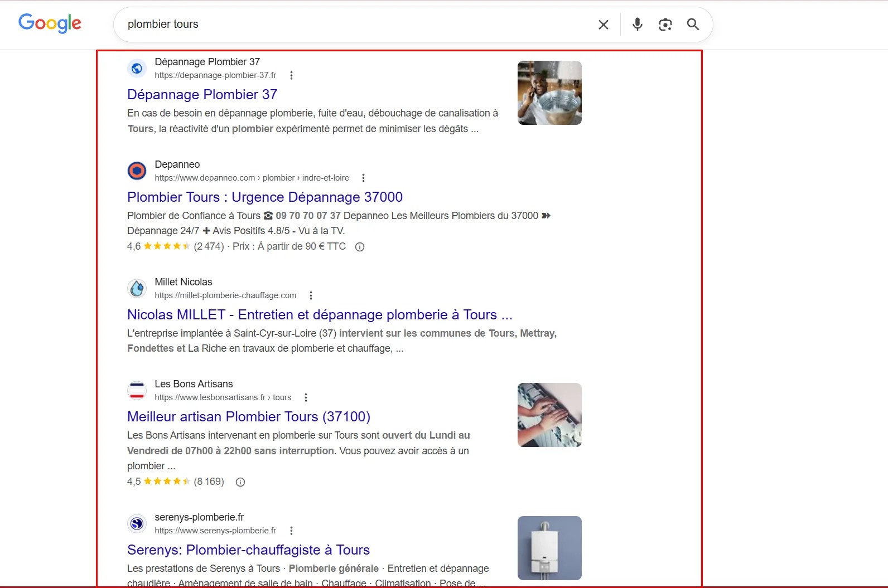
Task: Open thumbnail of white boiler
Action: pos(549,548)
